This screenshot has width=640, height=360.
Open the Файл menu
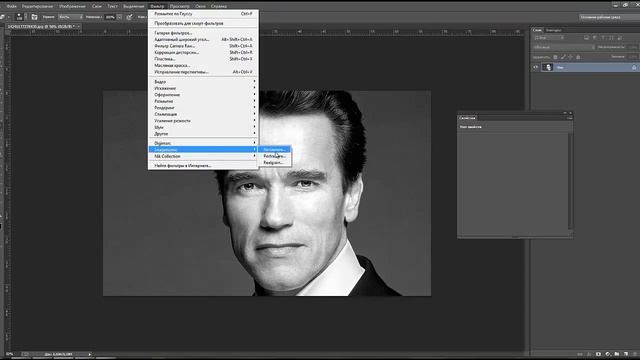tap(11, 6)
